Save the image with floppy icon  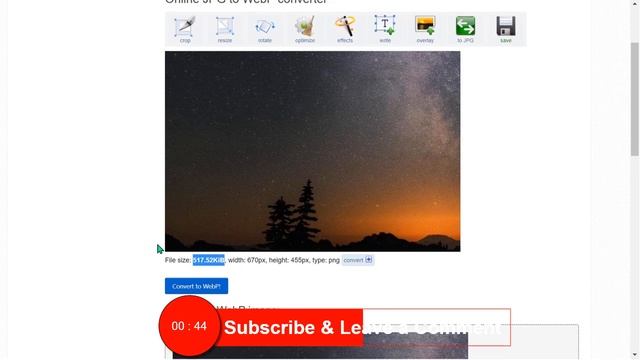[506, 29]
